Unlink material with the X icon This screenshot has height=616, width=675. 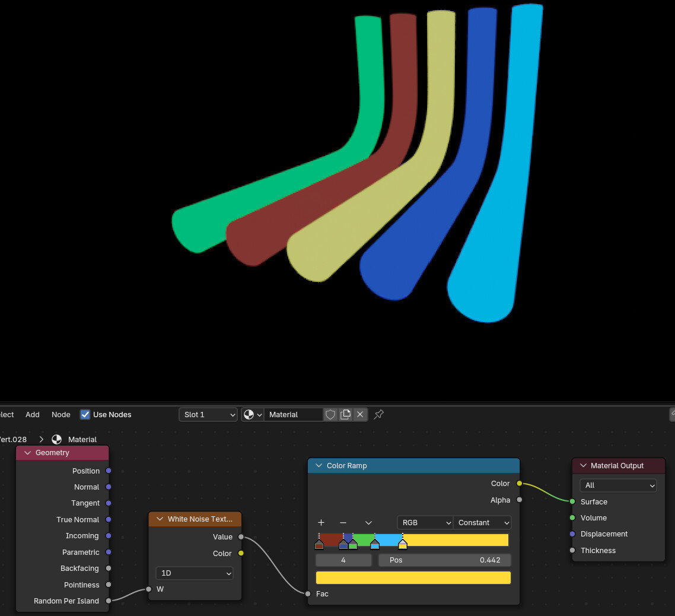360,414
